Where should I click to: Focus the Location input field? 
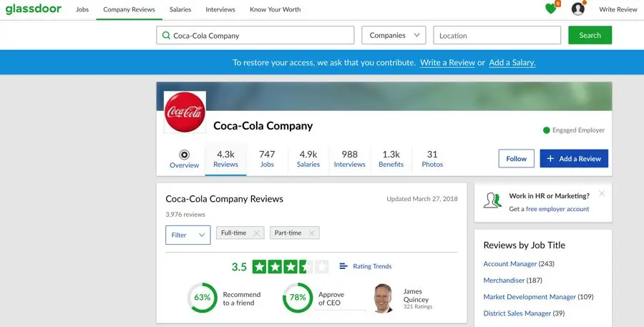pyautogui.click(x=497, y=35)
